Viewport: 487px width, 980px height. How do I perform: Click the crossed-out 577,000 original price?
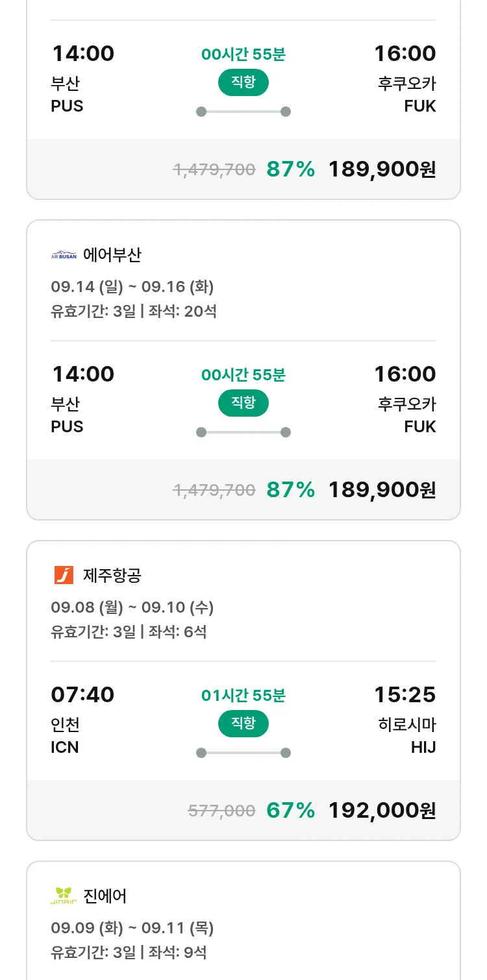tap(221, 810)
